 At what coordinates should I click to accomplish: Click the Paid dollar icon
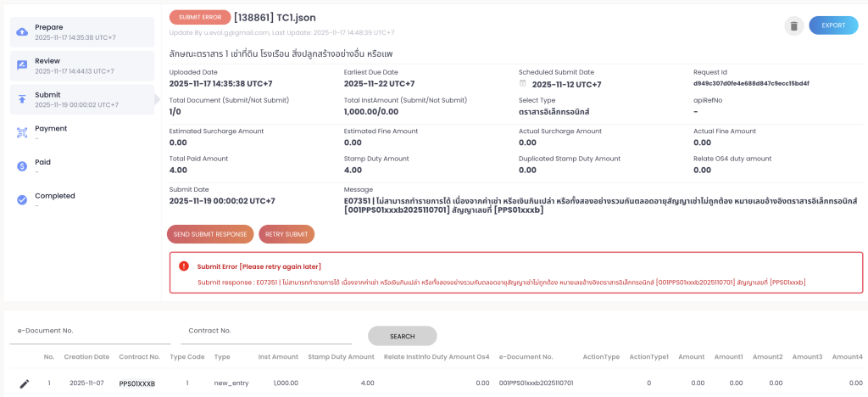click(22, 166)
